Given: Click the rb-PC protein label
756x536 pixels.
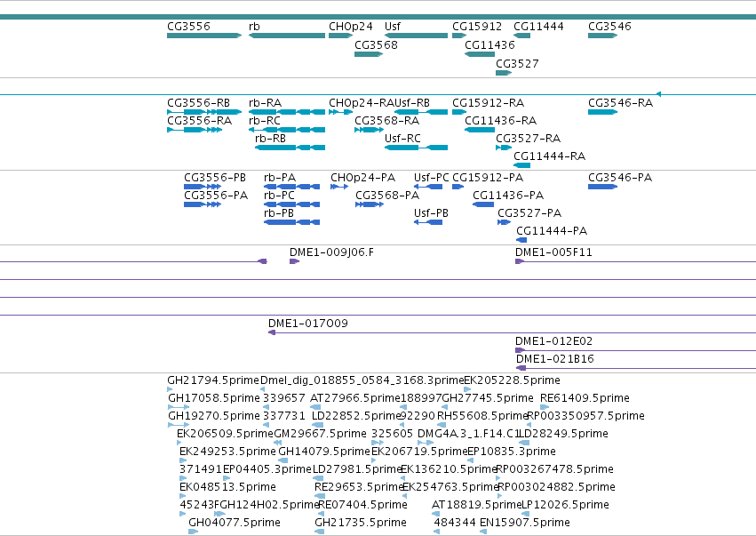Looking at the screenshot, I should (x=279, y=196).
